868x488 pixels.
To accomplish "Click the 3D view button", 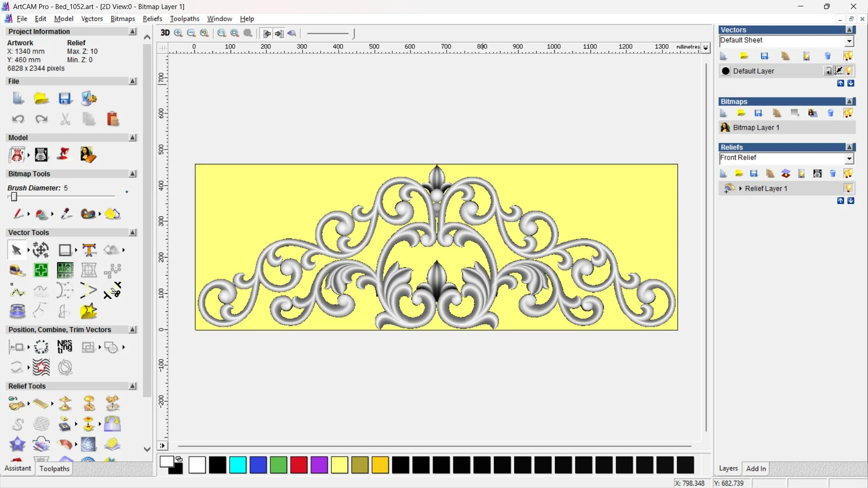I will tap(165, 33).
